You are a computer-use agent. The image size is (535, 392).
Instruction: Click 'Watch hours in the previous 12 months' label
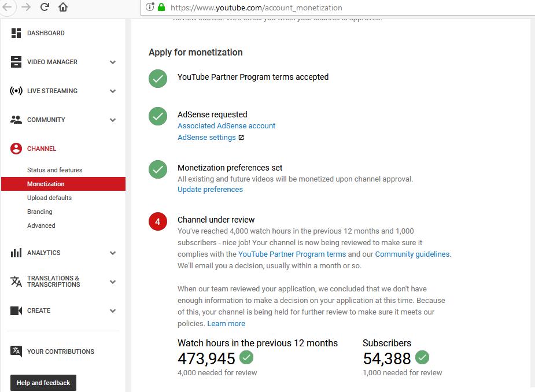(x=257, y=343)
